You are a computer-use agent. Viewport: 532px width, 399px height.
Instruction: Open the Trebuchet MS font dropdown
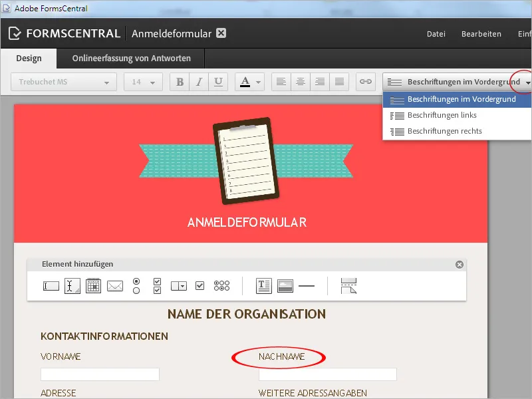[64, 82]
